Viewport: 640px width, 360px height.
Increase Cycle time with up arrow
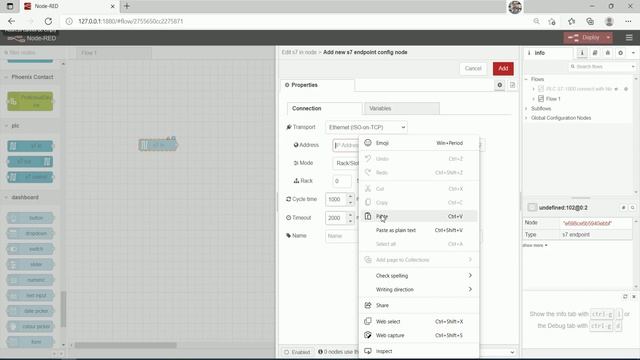click(x=350, y=196)
